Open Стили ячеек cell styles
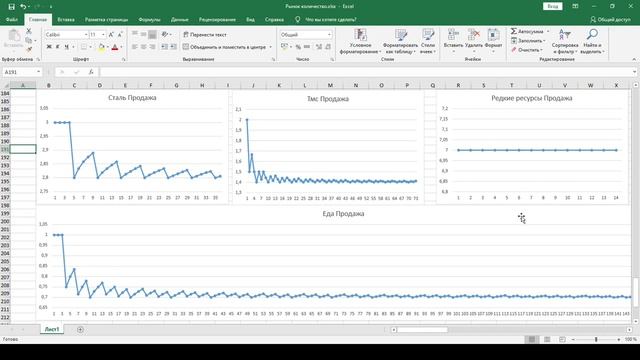Viewport: 640px width, 360px height. (428, 41)
